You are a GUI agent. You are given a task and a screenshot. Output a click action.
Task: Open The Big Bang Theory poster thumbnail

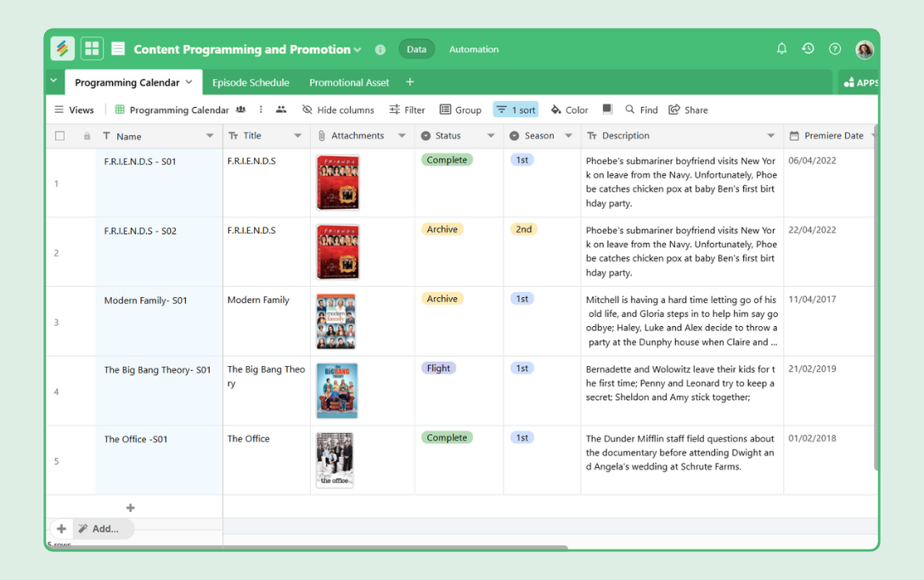(337, 391)
